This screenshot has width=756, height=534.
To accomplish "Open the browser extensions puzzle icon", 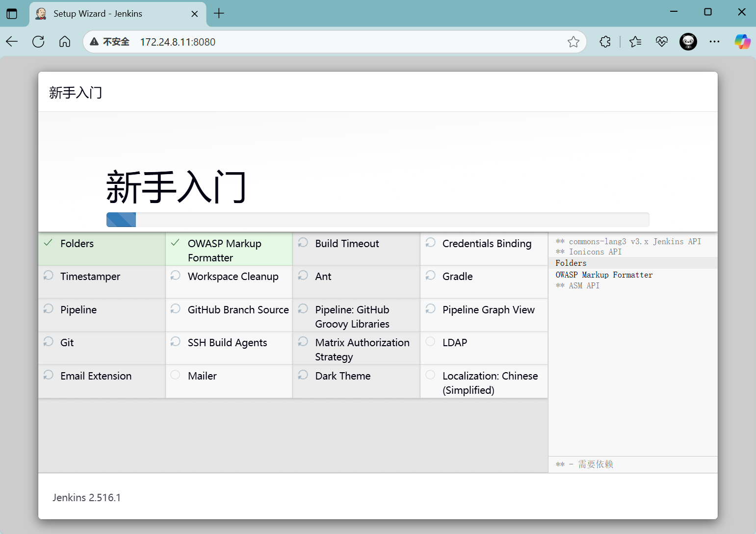I will click(605, 42).
